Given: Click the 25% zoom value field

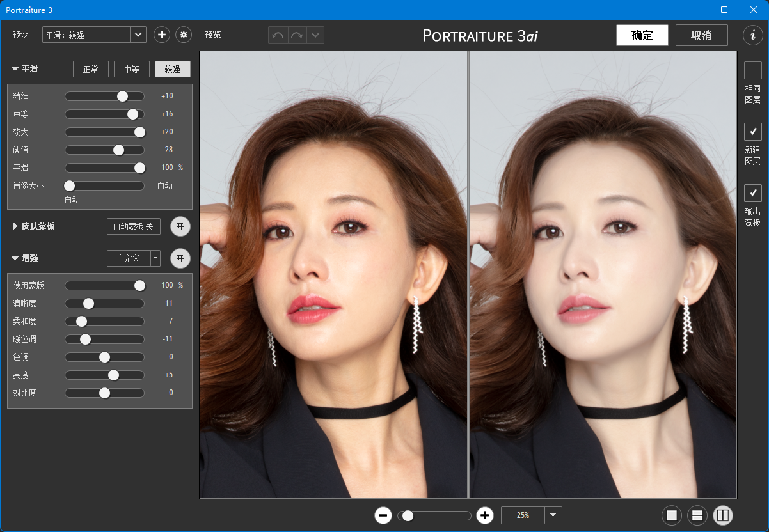Looking at the screenshot, I should (x=523, y=515).
